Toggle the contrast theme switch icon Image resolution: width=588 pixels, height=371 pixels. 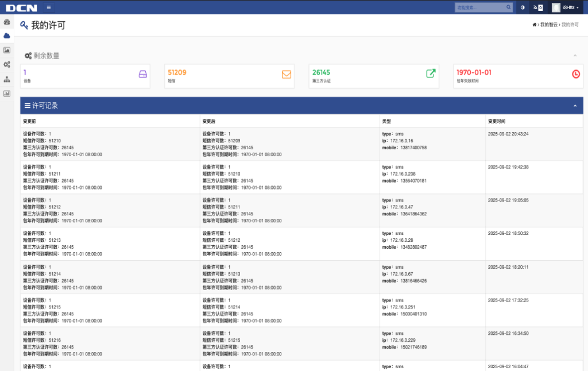point(523,7)
